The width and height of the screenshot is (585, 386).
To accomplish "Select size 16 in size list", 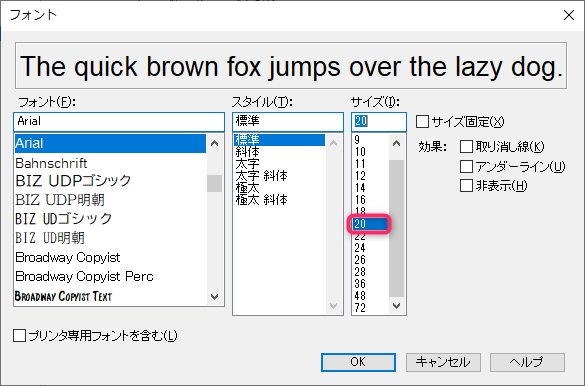I will tap(370, 200).
